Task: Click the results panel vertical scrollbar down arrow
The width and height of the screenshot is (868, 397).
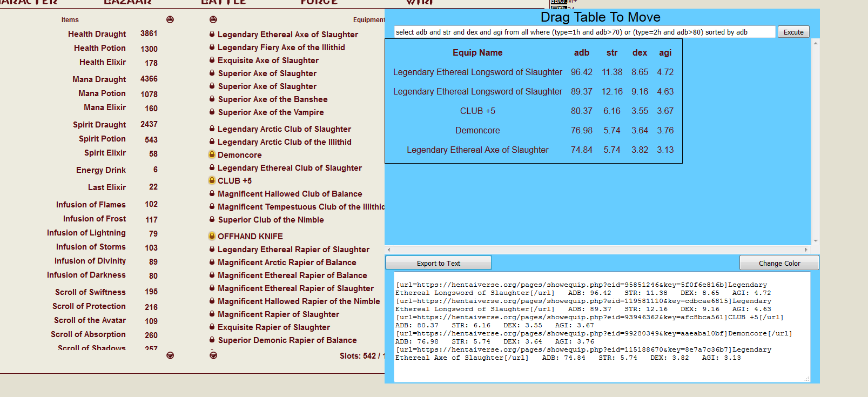Action: point(816,241)
